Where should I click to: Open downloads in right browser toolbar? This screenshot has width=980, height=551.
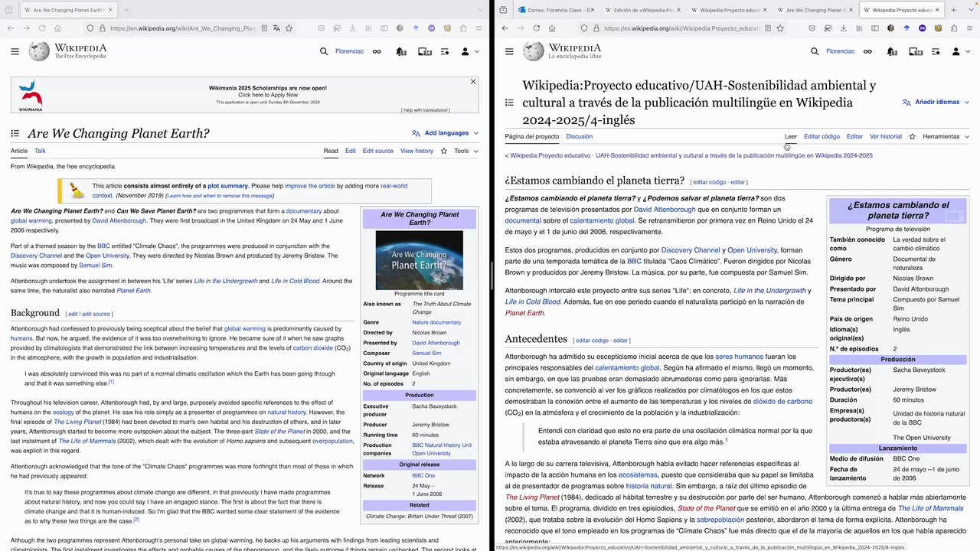843,28
